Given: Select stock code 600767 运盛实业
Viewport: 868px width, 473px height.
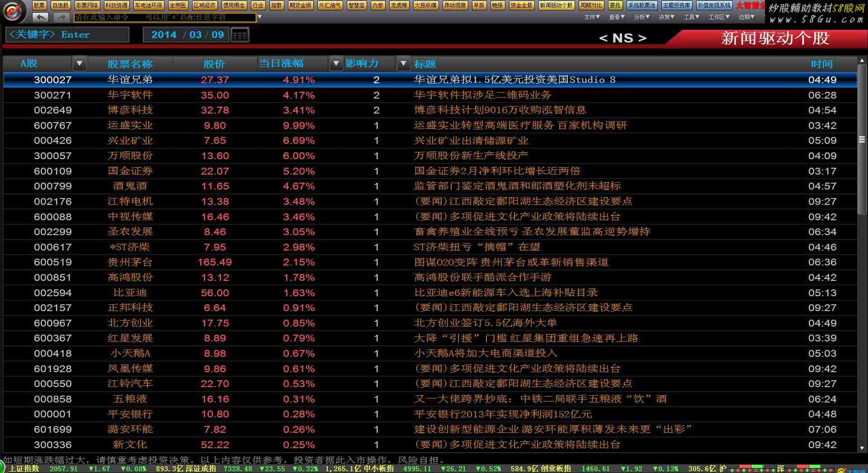Looking at the screenshot, I should 53,125.
